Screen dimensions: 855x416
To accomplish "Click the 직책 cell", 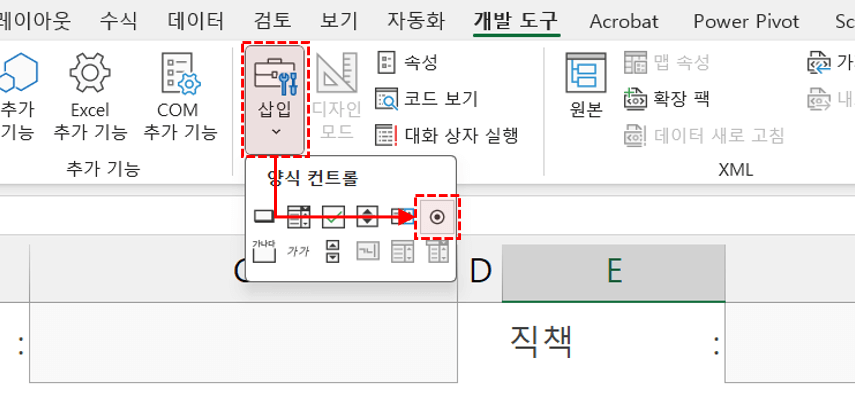I will coord(613,342).
